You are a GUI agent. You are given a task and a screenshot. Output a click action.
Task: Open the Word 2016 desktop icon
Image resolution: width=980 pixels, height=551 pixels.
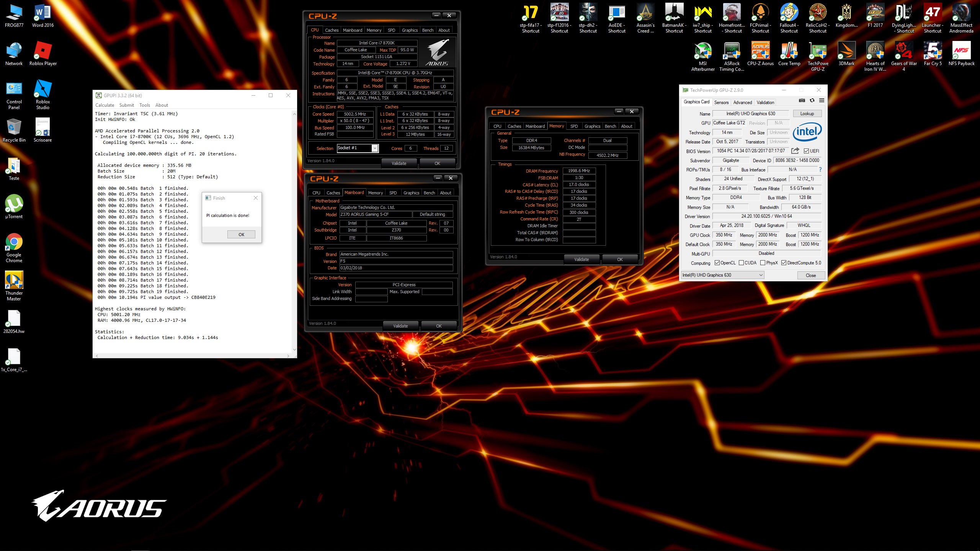(x=42, y=16)
